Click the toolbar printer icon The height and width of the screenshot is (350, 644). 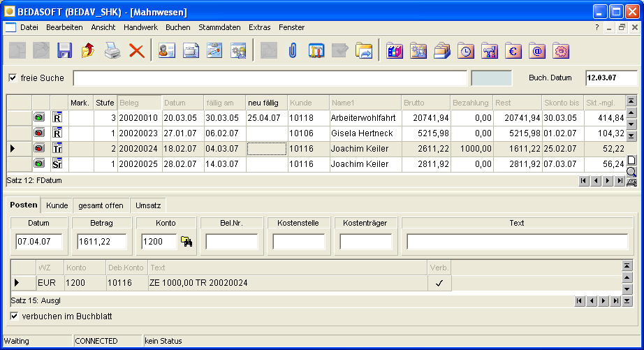point(112,51)
